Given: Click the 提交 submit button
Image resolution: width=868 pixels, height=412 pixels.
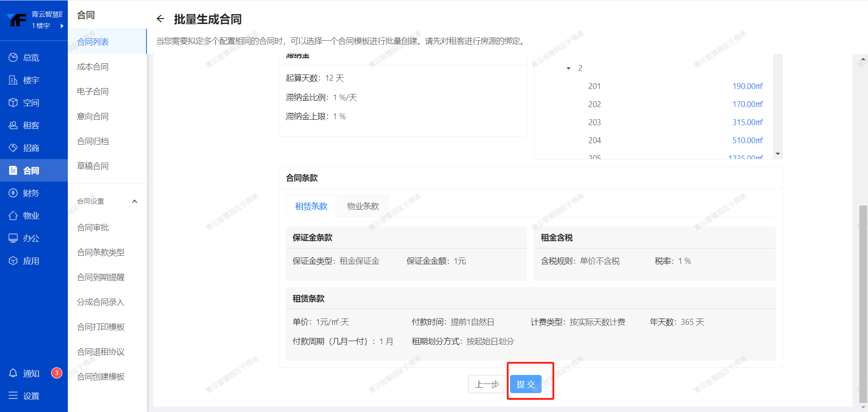Looking at the screenshot, I should (x=525, y=384).
